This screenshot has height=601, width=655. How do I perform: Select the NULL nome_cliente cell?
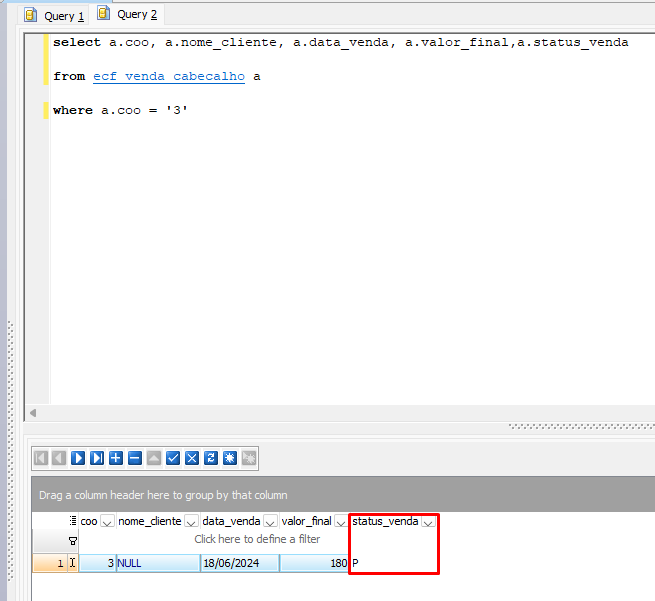[x=157, y=563]
